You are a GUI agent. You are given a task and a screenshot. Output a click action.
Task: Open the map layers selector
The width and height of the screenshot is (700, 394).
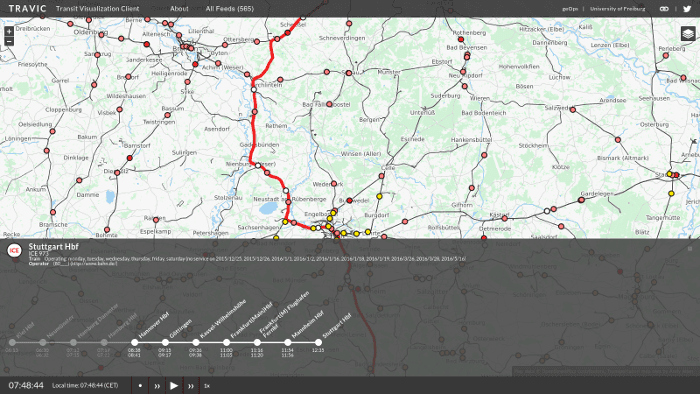click(688, 33)
